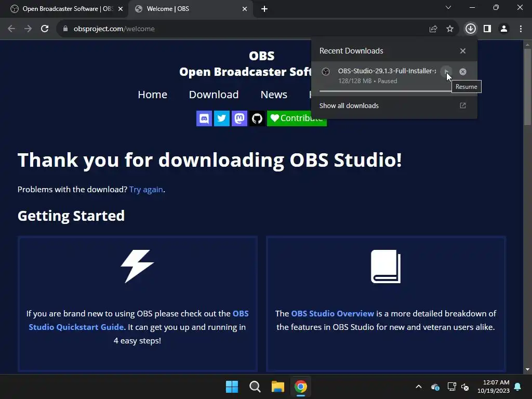The image size is (532, 399).
Task: Click the downloads toolbar icon
Action: coord(471,29)
